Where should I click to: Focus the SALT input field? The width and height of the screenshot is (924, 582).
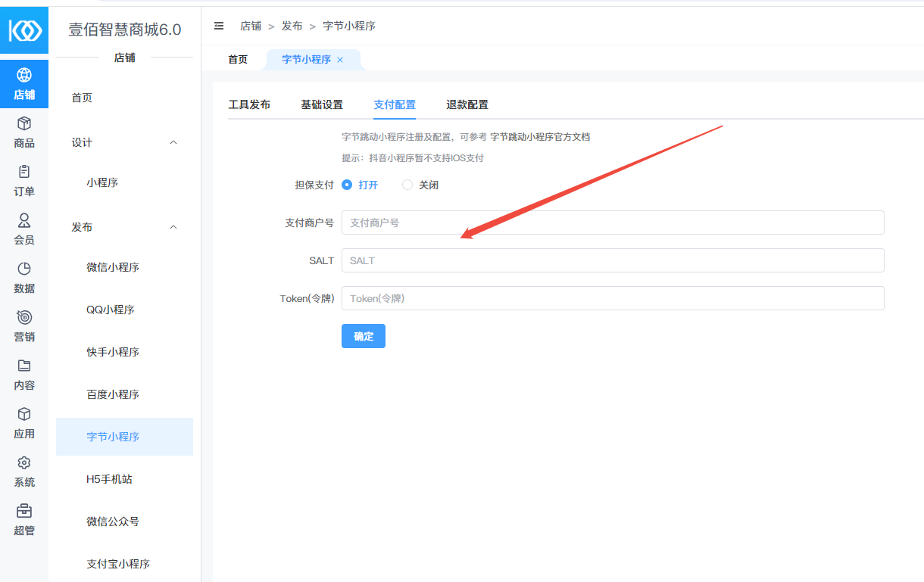click(x=613, y=260)
